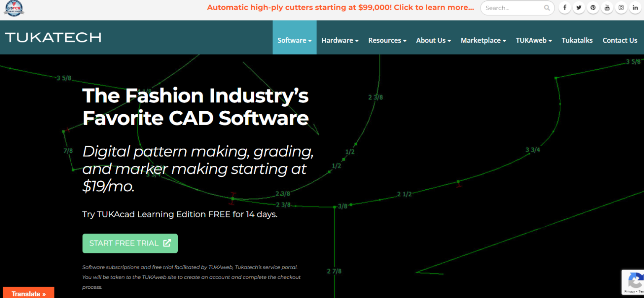Expand the About Us menu
644x298 pixels.
[433, 40]
